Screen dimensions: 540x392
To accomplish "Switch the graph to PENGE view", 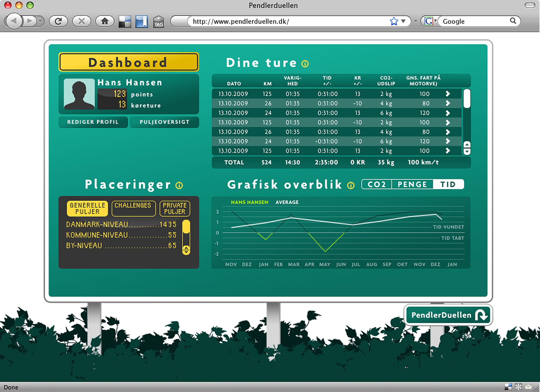I will pyautogui.click(x=412, y=184).
